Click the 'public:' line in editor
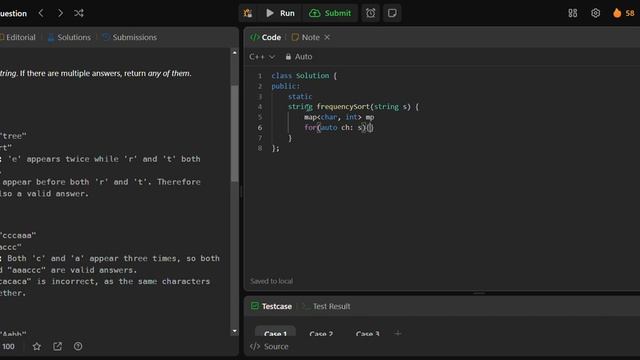Viewport: 640px width, 360px height. [286, 86]
